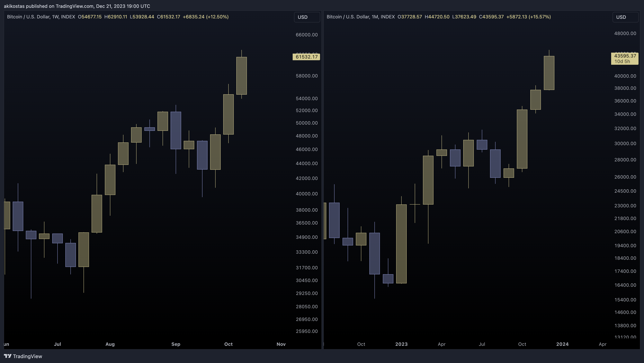
Task: Click the Bitcoin / U.S. Dollar, 1W, INDEX title
Action: 41,17
